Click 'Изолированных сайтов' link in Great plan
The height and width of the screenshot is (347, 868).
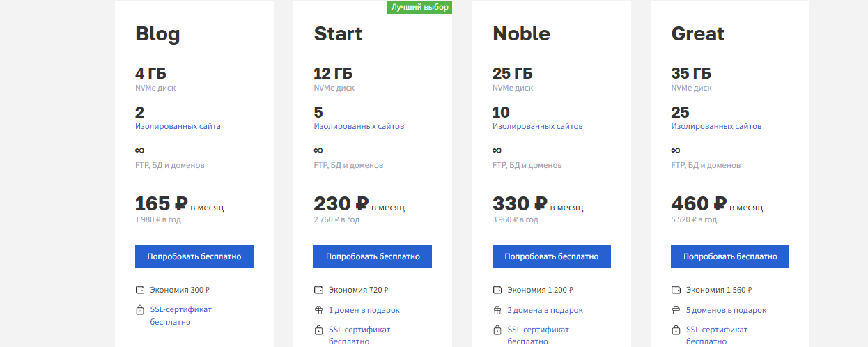(x=716, y=126)
